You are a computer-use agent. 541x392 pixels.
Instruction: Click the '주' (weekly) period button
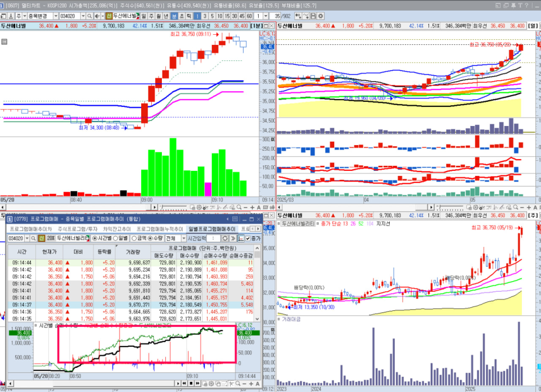click(x=151, y=16)
